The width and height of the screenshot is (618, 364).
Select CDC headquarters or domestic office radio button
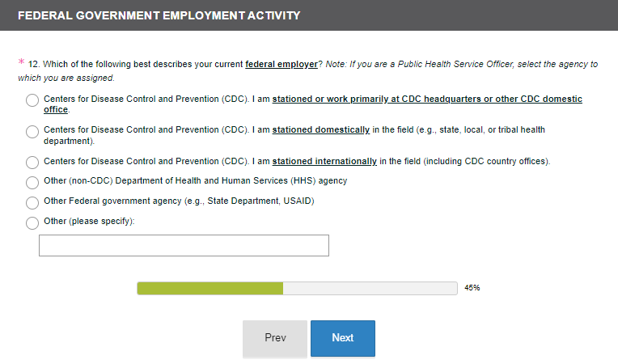pos(32,100)
